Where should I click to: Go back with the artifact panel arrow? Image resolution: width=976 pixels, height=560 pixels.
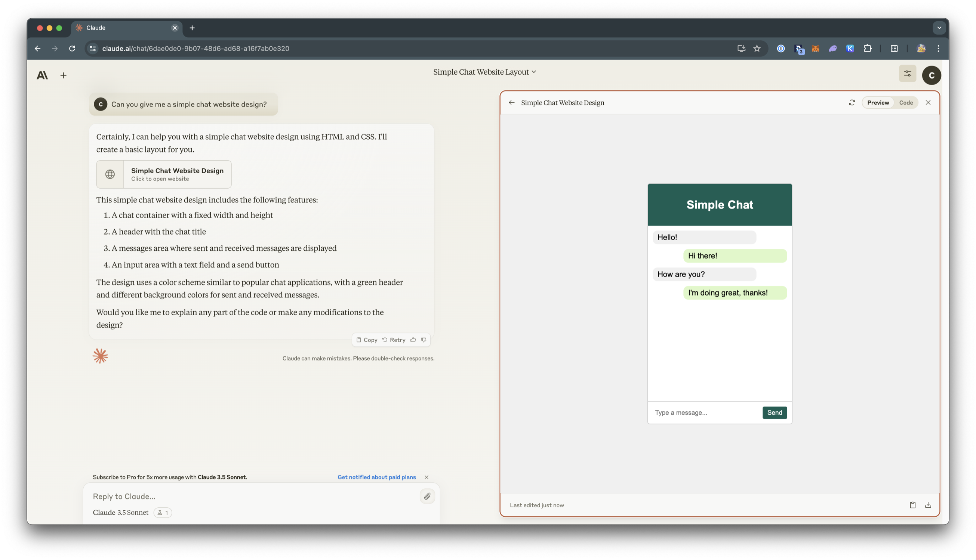pyautogui.click(x=511, y=103)
